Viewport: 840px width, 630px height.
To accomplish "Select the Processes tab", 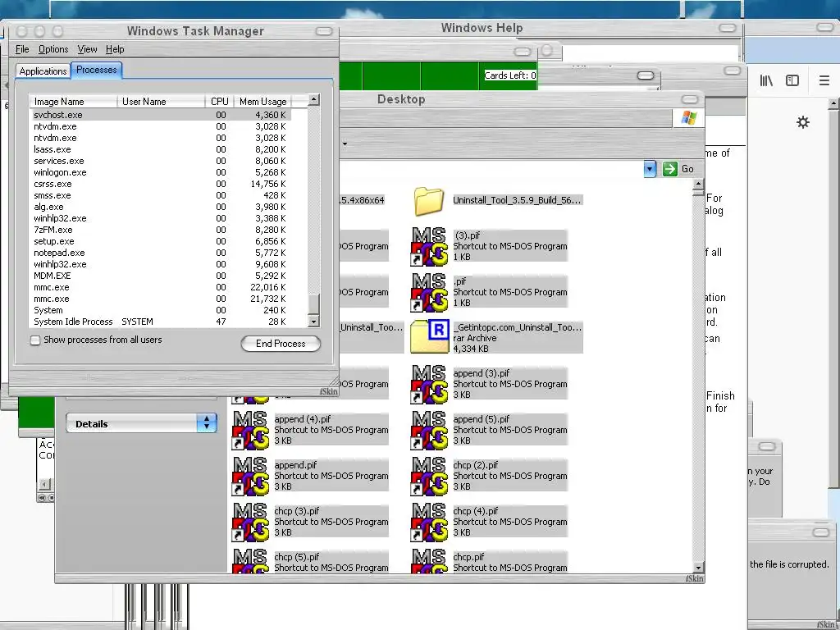I will point(97,70).
